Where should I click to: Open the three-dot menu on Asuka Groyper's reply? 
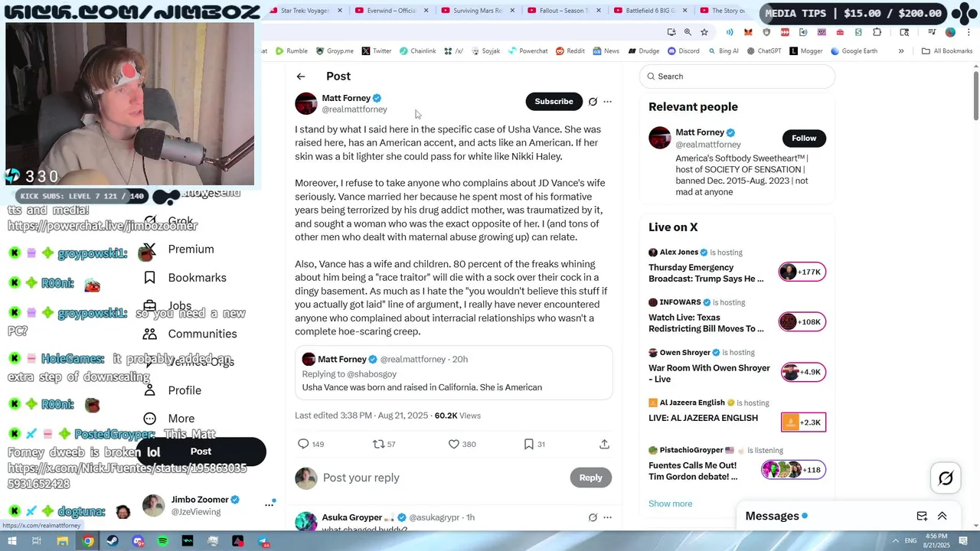[x=607, y=517]
